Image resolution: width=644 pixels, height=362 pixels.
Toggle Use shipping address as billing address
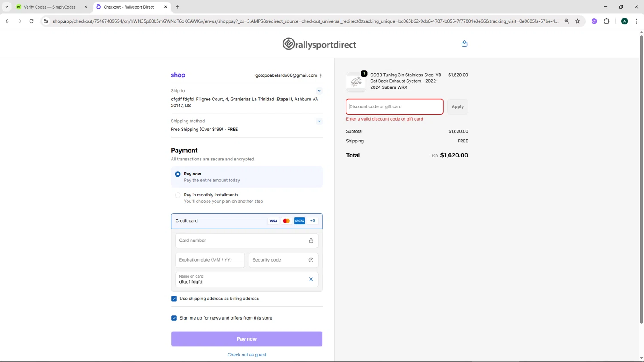pyautogui.click(x=174, y=299)
